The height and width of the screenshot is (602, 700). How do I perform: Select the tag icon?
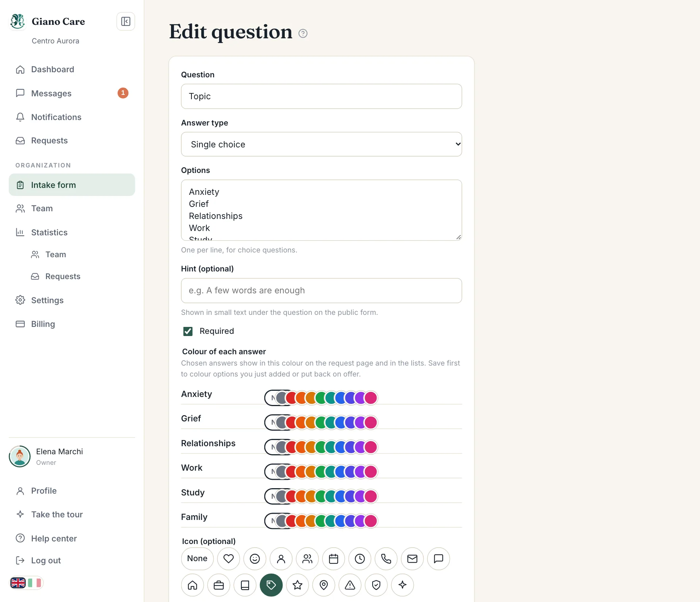pos(271,585)
